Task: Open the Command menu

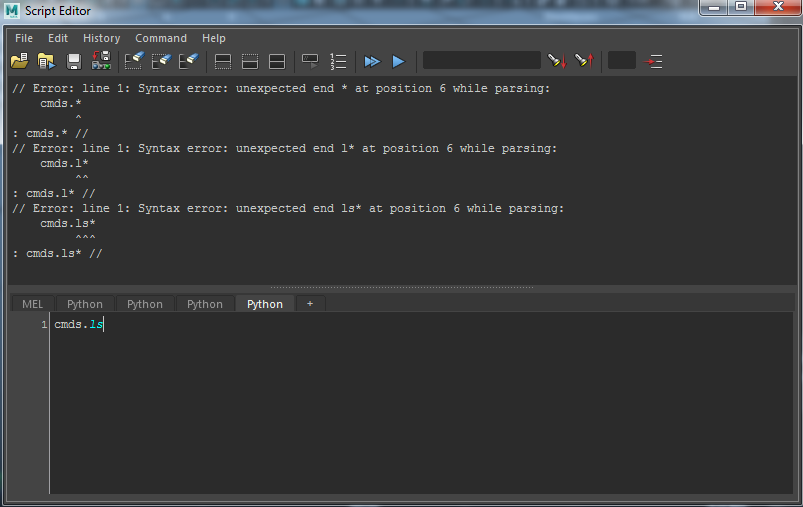Action: click(x=161, y=38)
